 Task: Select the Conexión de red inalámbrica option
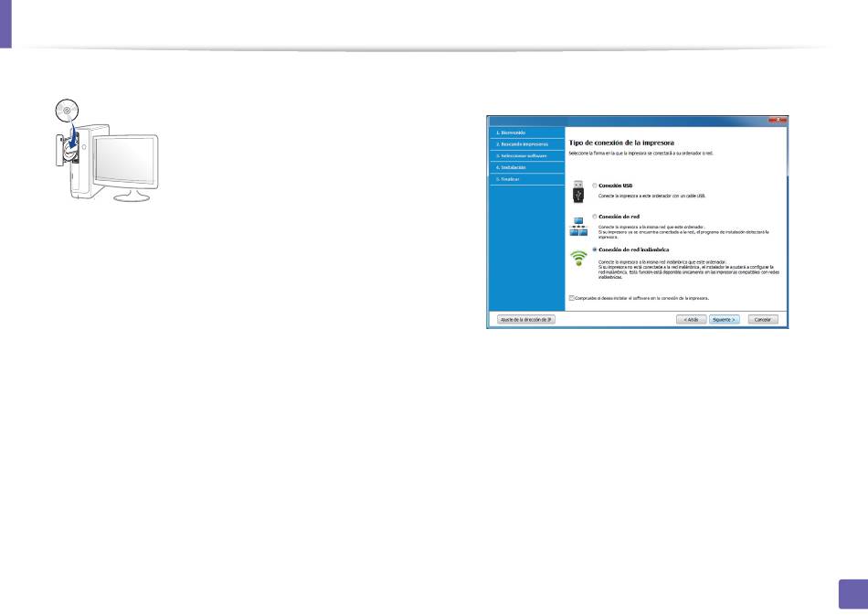point(595,250)
